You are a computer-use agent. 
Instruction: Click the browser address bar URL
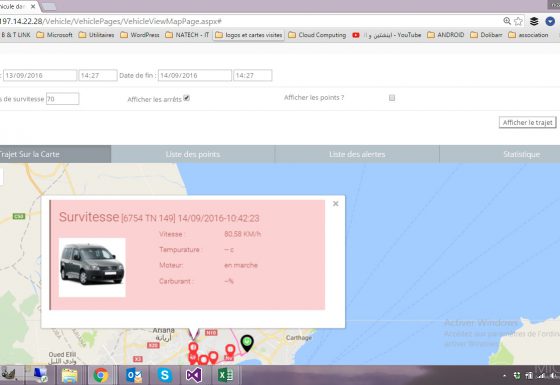pyautogui.click(x=111, y=21)
